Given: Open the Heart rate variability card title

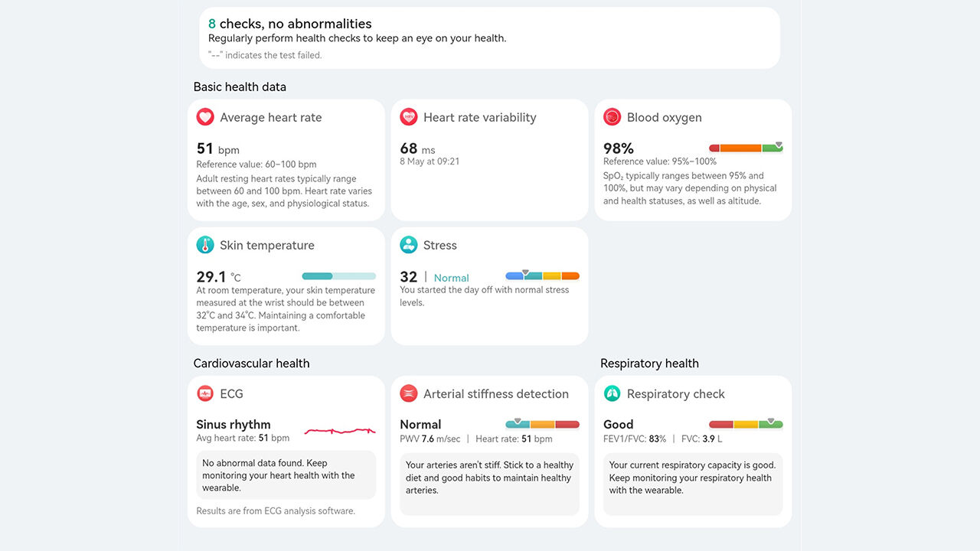Looking at the screenshot, I should coord(479,117).
